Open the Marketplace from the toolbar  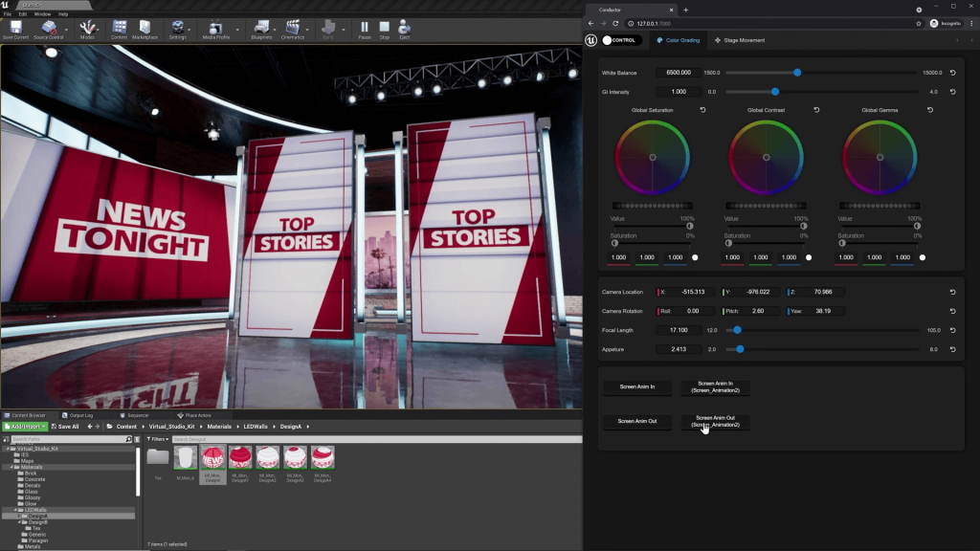145,29
